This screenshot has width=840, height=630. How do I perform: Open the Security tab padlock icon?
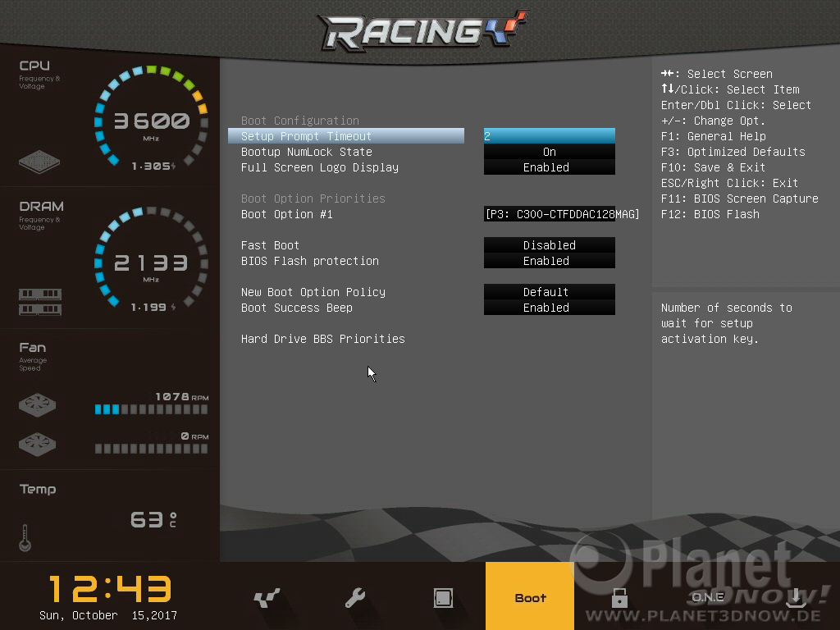pyautogui.click(x=619, y=597)
